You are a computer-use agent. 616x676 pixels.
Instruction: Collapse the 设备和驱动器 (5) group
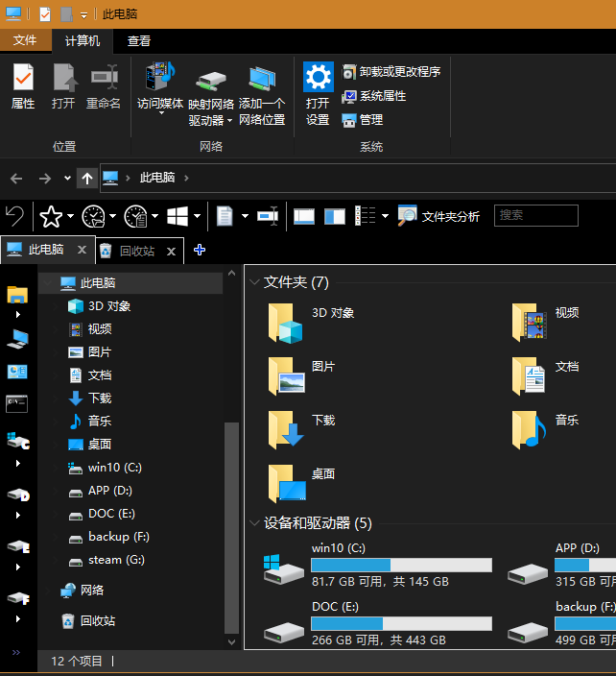(x=254, y=523)
